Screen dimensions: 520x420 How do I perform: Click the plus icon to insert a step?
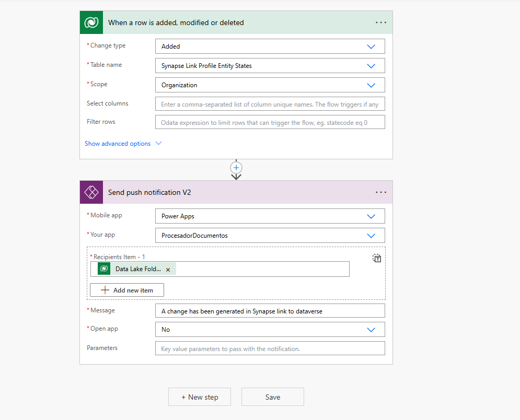(236, 168)
